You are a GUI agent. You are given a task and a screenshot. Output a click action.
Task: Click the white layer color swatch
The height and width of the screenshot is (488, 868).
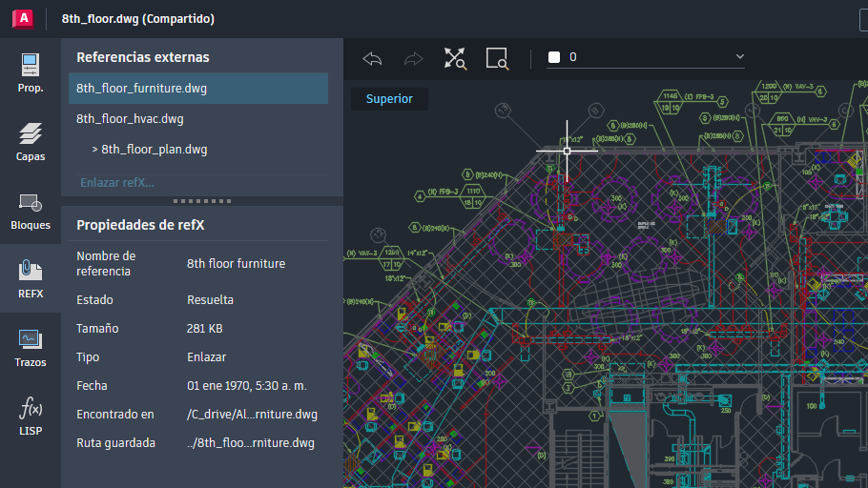553,57
